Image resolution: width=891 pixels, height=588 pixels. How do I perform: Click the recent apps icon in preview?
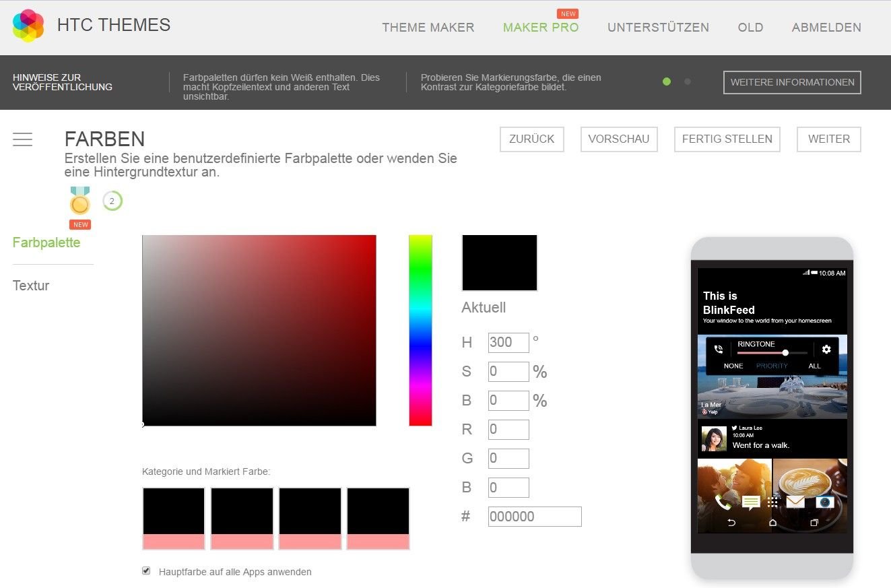(x=814, y=523)
